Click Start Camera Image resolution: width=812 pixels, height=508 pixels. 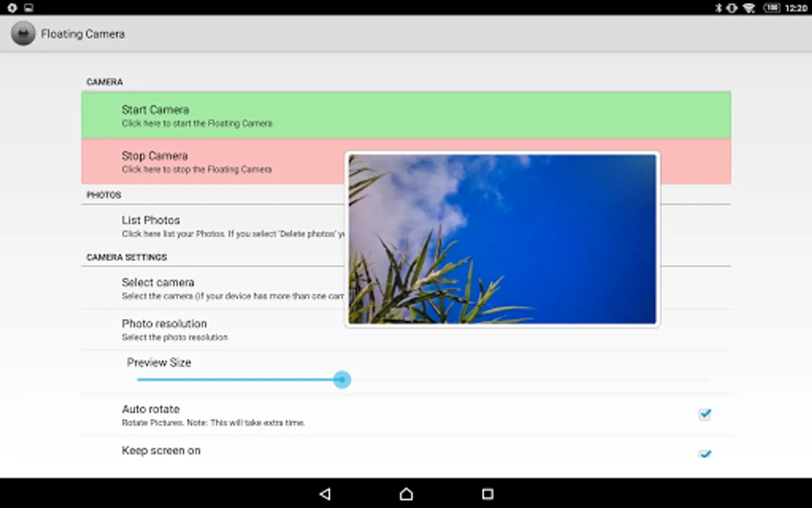point(406,115)
